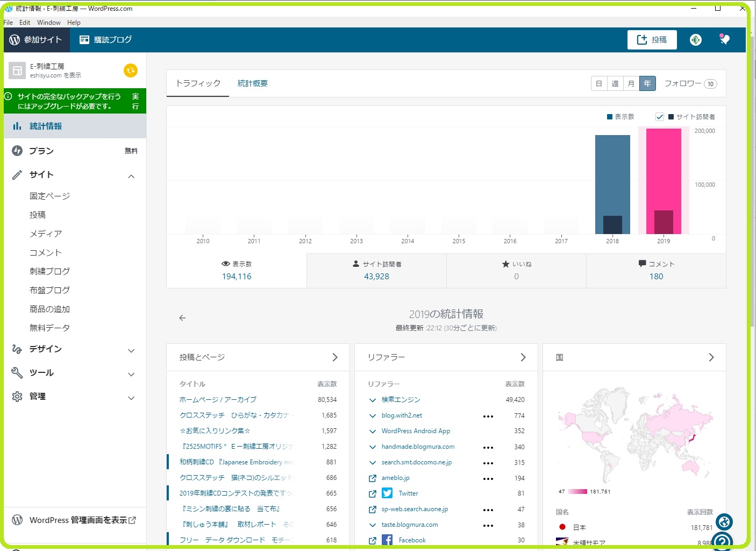The image size is (756, 551).
Task: Open the more options for ameblo.jp
Action: [x=488, y=479]
